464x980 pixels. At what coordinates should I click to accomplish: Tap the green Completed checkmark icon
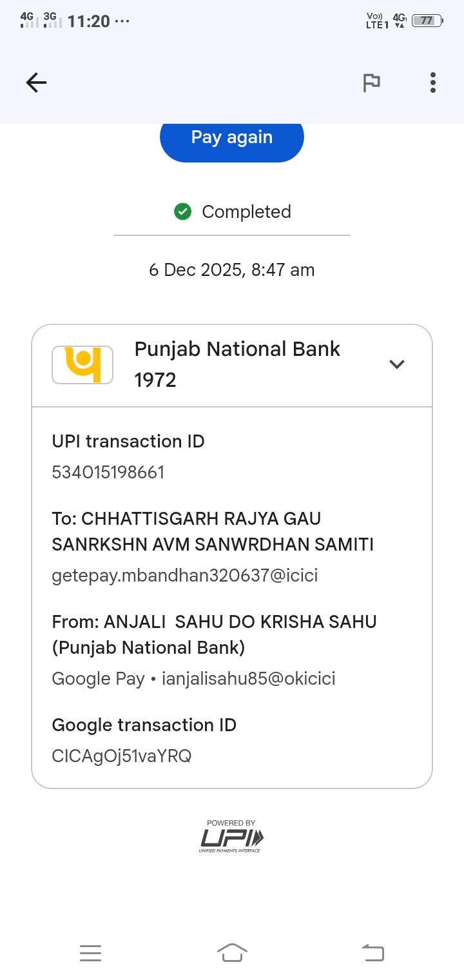[x=183, y=211]
